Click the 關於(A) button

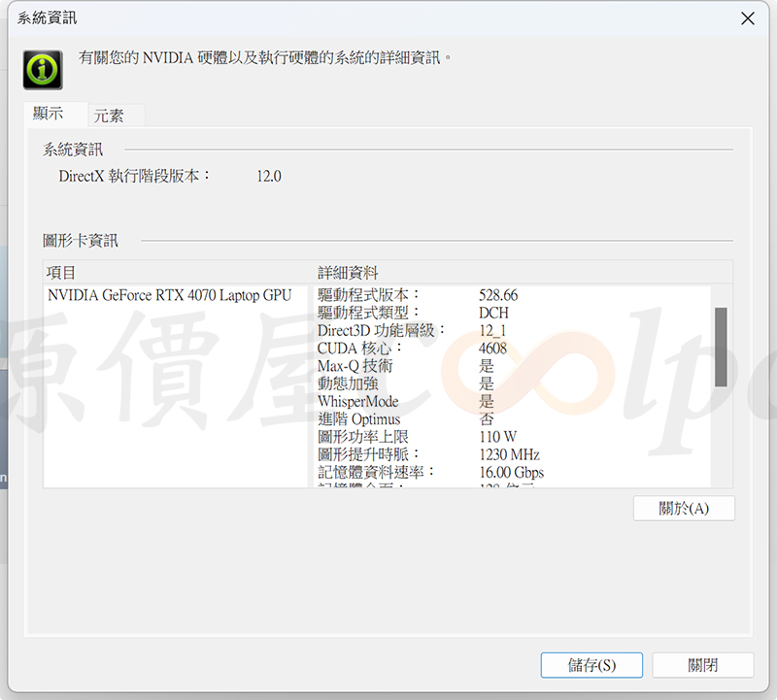pyautogui.click(x=684, y=509)
